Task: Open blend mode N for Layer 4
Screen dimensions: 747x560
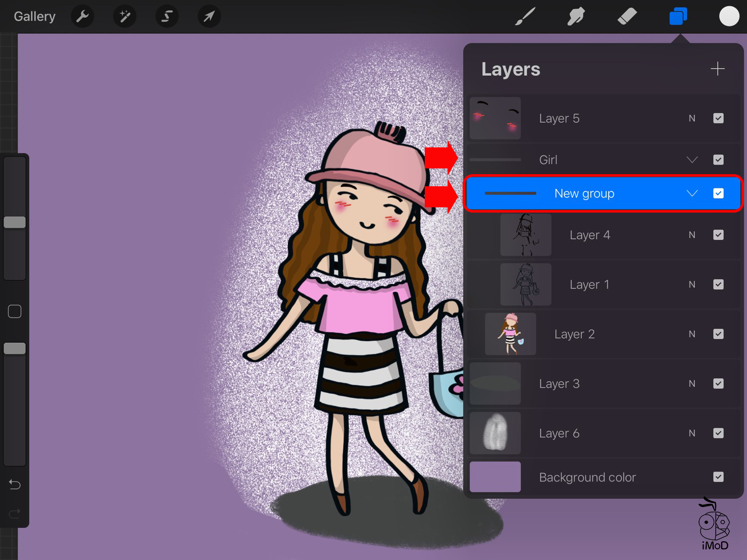Action: [692, 235]
